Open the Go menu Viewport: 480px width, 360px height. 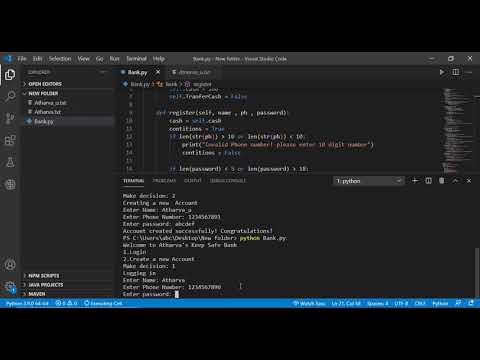(99, 59)
